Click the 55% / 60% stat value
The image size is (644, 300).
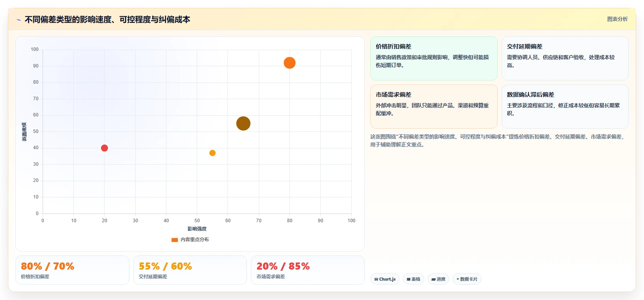(165, 266)
